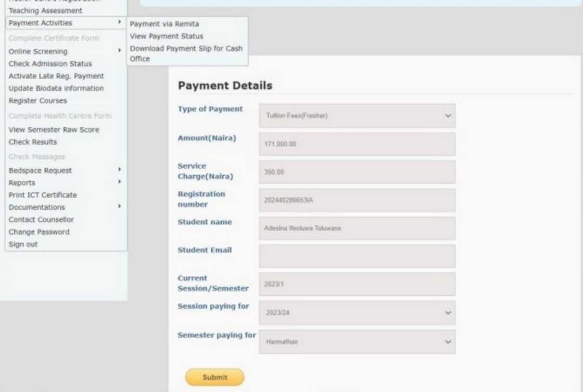The image size is (583, 392).
Task: Open the Bedspace Request submenu
Action: [x=40, y=171]
